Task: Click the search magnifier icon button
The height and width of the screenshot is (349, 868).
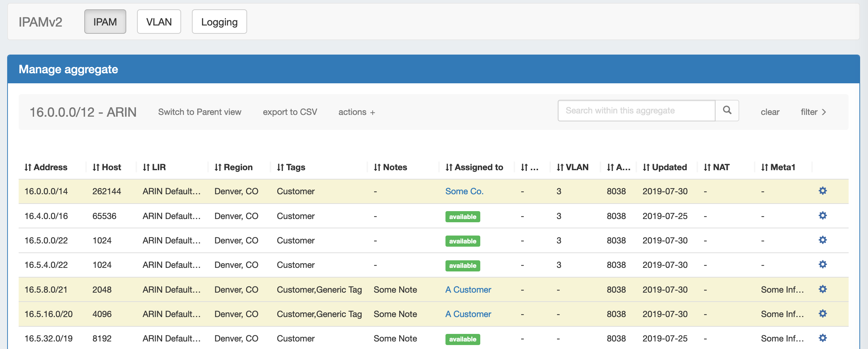Action: 727,111
